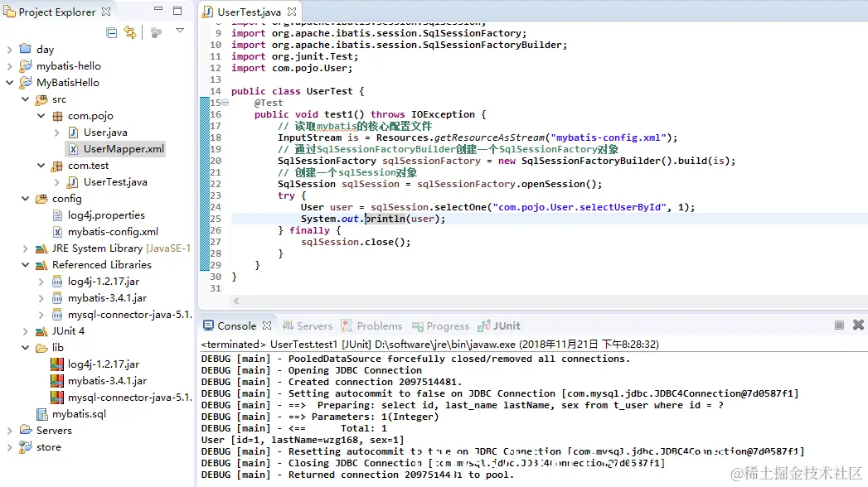
Task: Click JUnit 4 library icon
Action: (x=41, y=331)
